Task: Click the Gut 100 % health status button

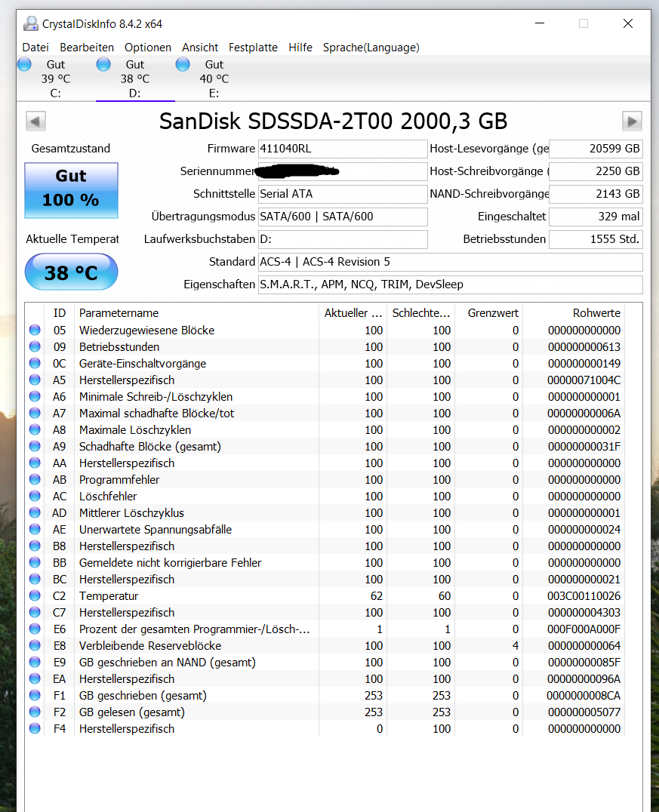Action: coord(71,190)
